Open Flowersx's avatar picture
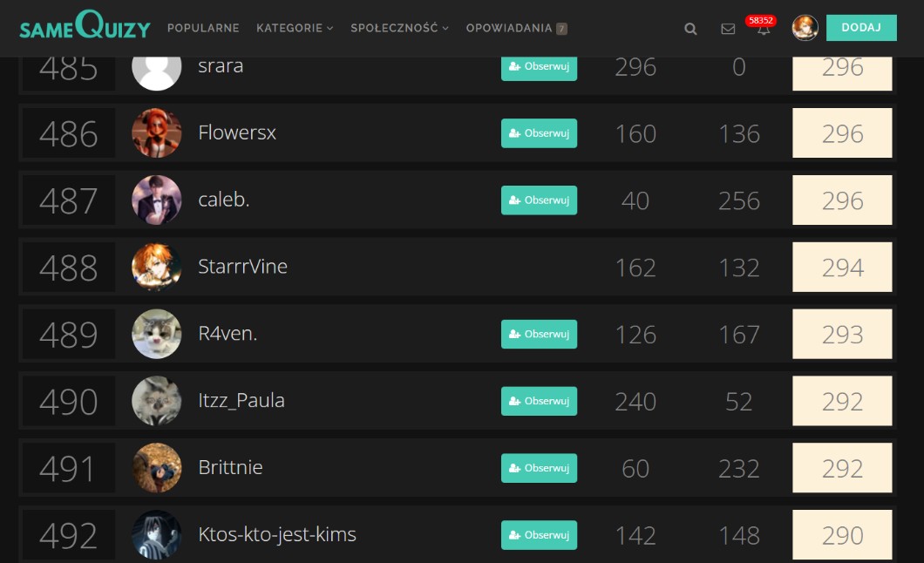The height and width of the screenshot is (563, 924). [x=157, y=133]
